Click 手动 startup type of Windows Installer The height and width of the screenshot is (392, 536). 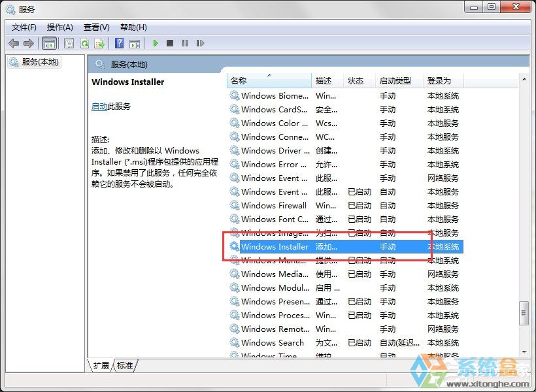click(388, 247)
